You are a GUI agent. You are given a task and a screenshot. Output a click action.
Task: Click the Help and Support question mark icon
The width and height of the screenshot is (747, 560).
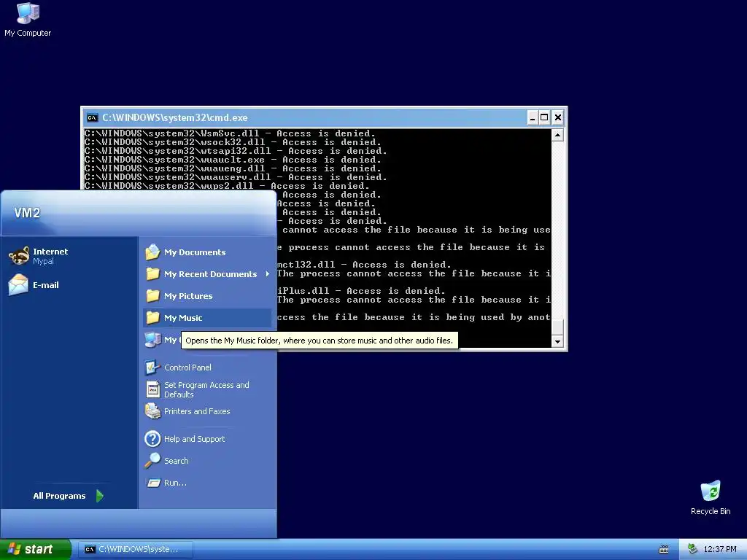coord(152,438)
